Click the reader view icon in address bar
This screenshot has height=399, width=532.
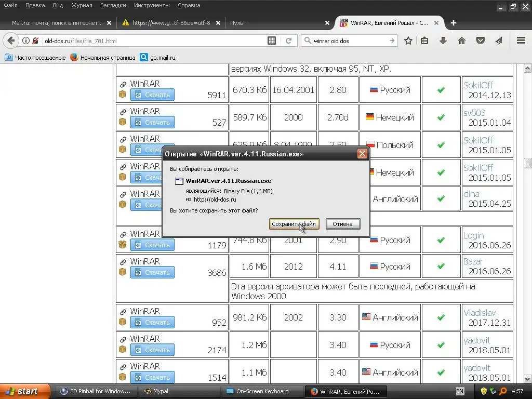tap(272, 41)
